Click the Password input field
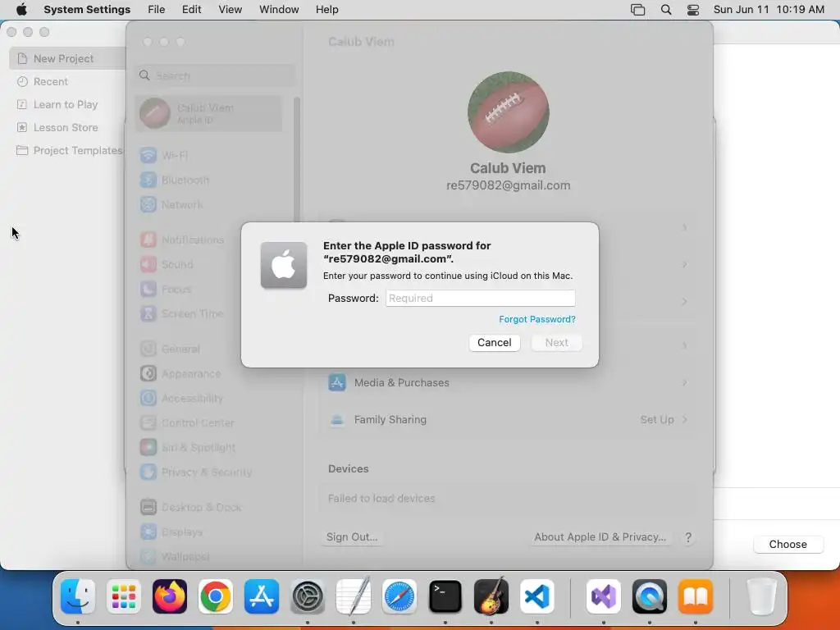Viewport: 840px width, 630px height. point(480,299)
